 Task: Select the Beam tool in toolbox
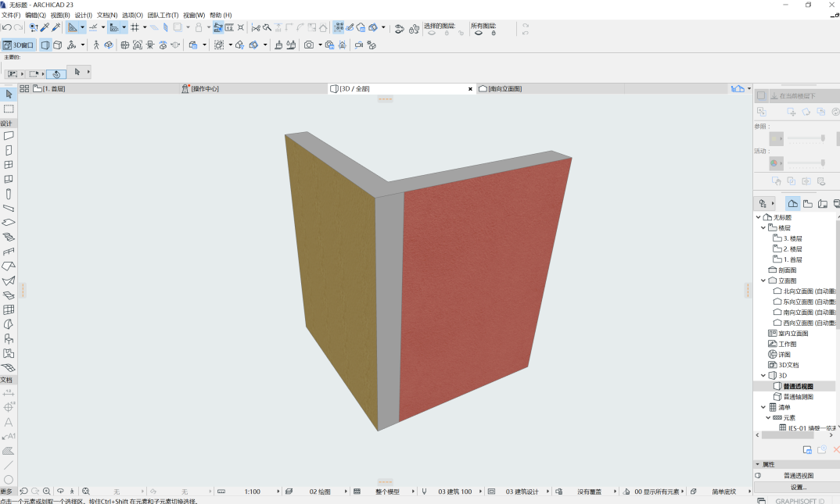tap(9, 208)
